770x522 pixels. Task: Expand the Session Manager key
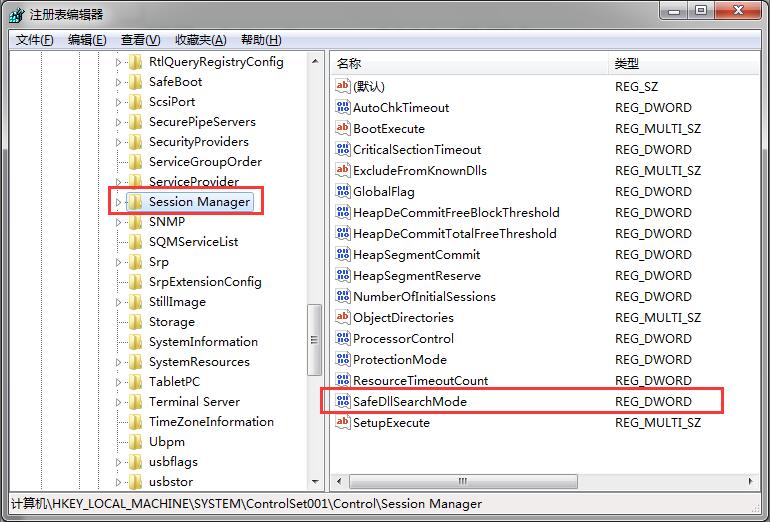pyautogui.click(x=118, y=202)
